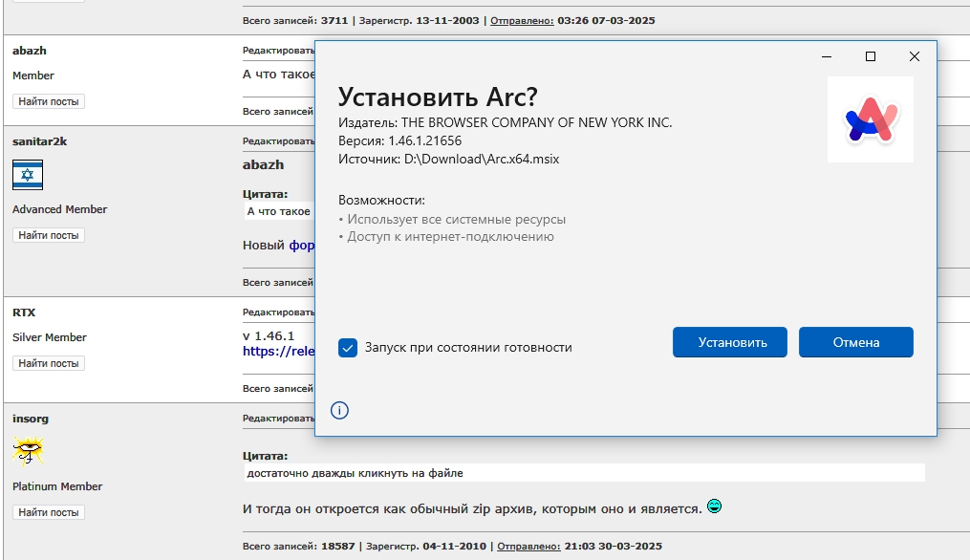Click username abazh in forum sidebar

pos(29,51)
